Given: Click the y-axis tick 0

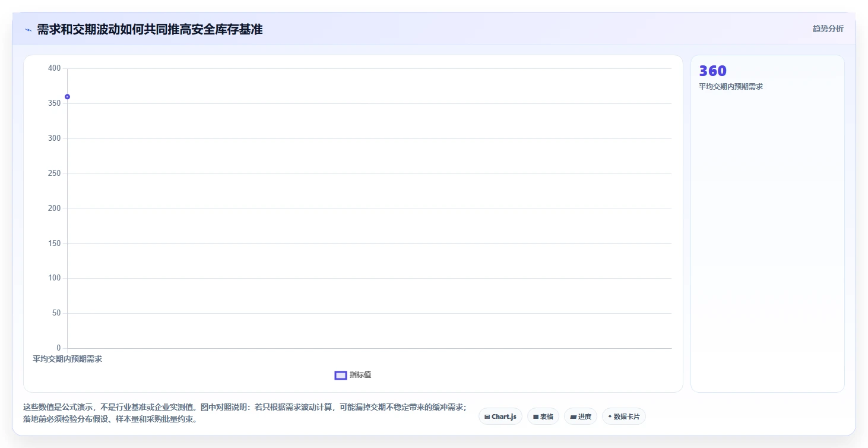Looking at the screenshot, I should pyautogui.click(x=59, y=348).
